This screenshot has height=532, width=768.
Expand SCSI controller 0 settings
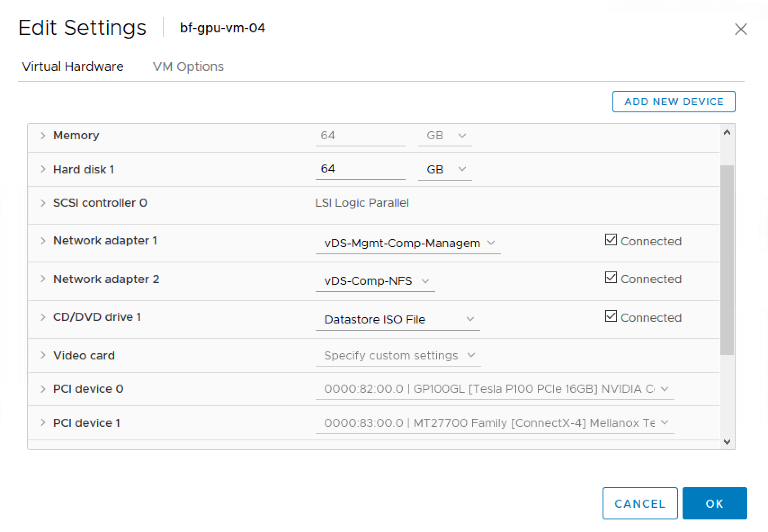43,203
